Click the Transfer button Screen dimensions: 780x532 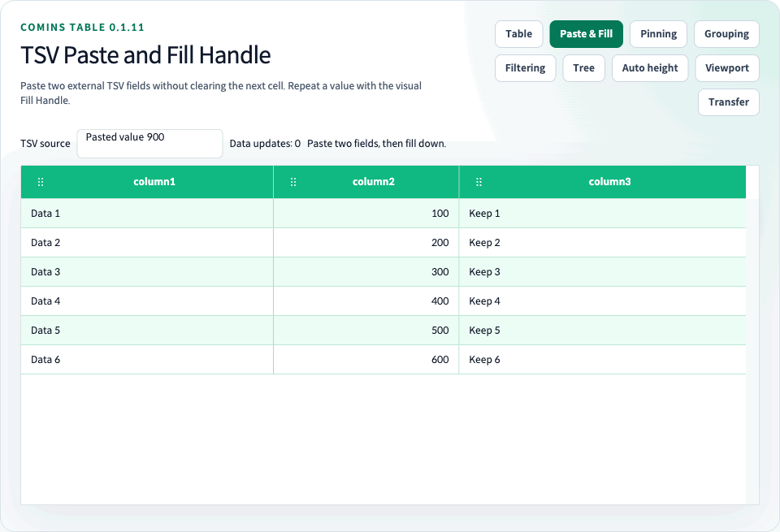click(x=728, y=102)
